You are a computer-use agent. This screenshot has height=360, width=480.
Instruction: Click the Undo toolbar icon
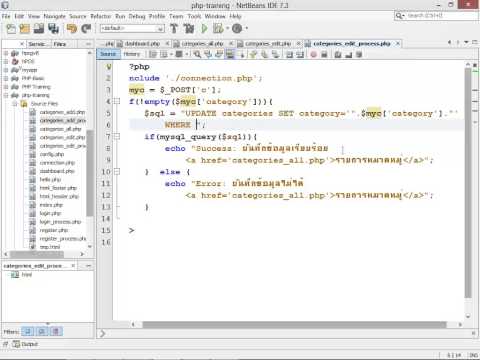tap(72, 29)
